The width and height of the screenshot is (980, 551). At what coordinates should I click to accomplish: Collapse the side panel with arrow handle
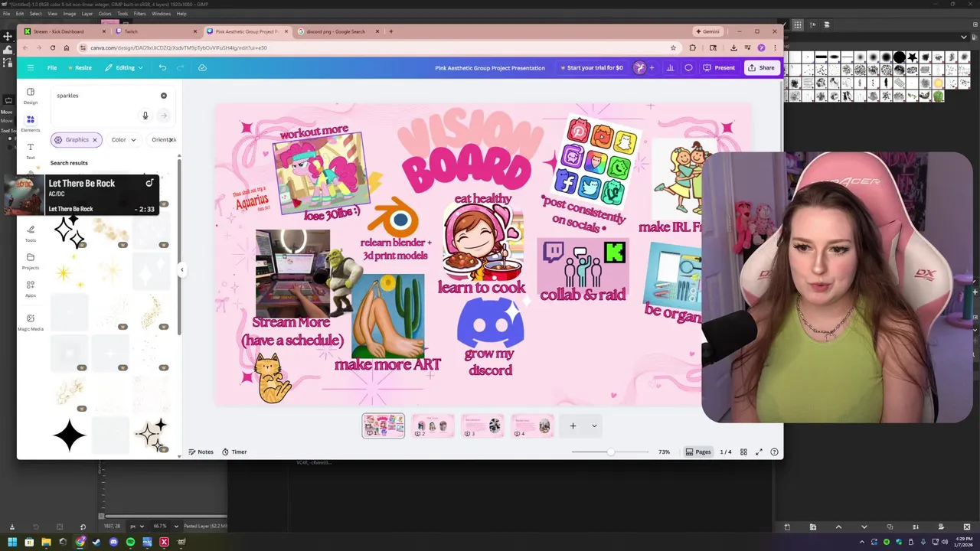(181, 269)
